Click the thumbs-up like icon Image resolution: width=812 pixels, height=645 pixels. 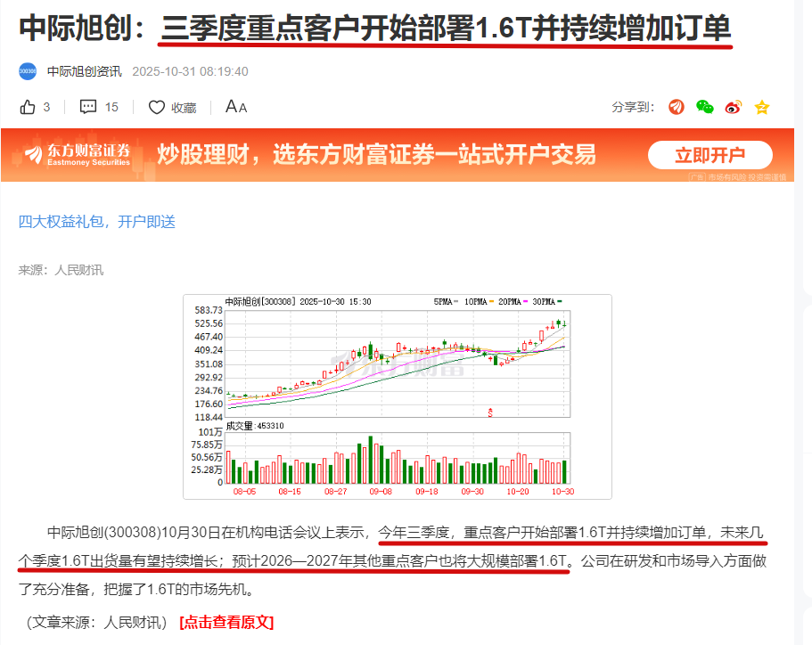tap(28, 107)
